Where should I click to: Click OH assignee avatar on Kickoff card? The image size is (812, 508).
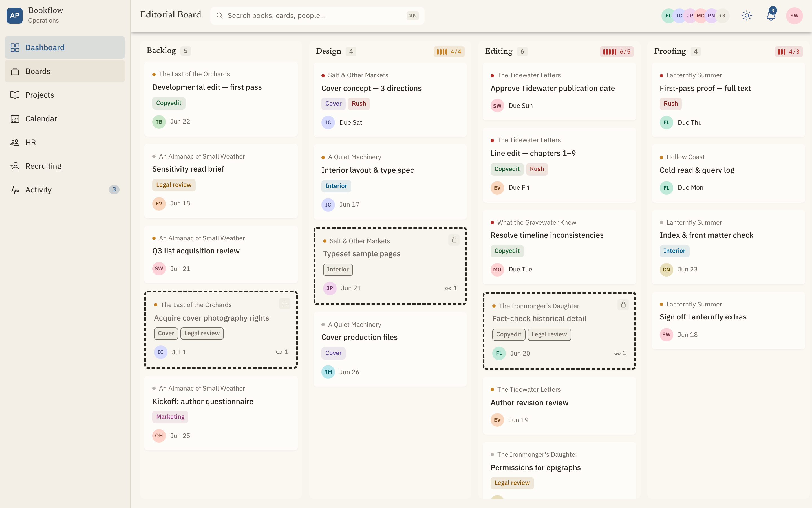point(159,436)
